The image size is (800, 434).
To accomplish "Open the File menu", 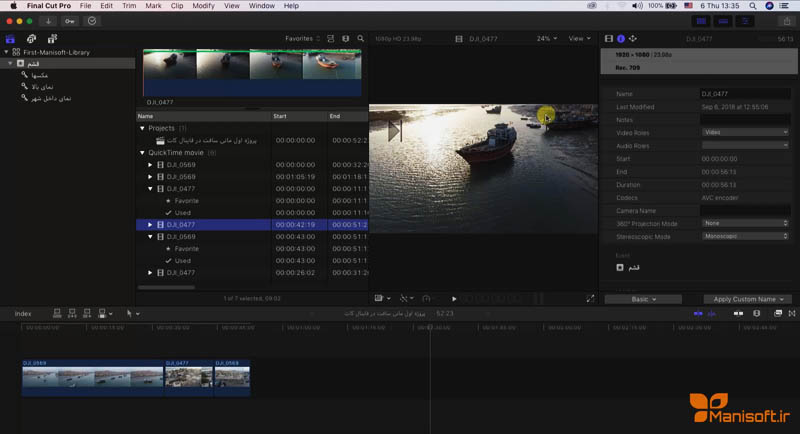I will click(x=85, y=6).
